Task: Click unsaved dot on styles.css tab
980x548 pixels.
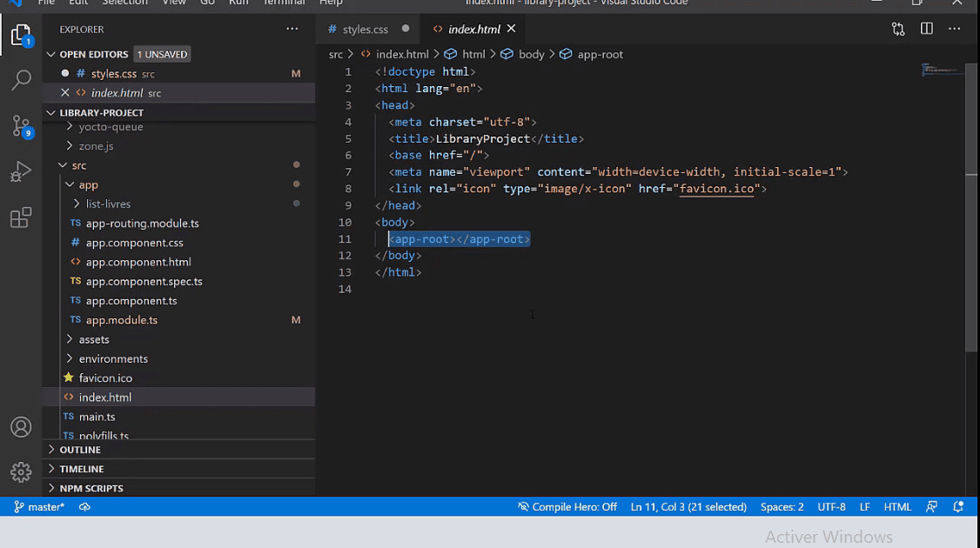Action: tap(406, 29)
